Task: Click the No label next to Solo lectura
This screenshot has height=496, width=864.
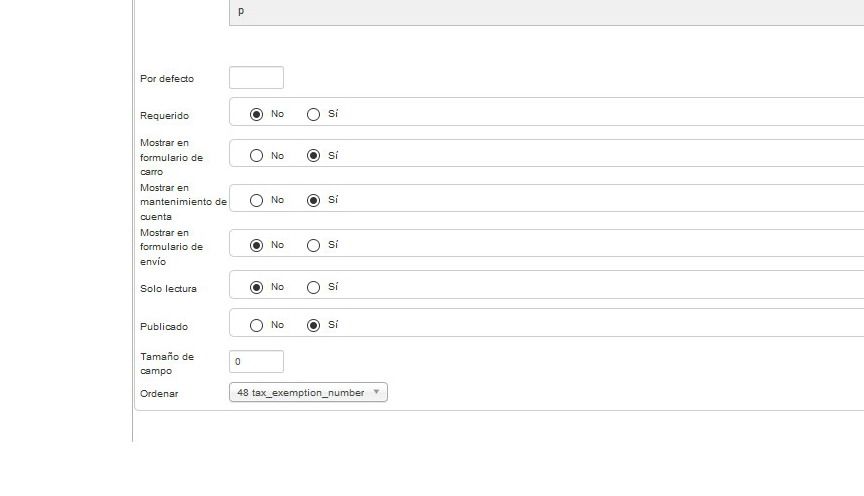Action: (x=277, y=287)
